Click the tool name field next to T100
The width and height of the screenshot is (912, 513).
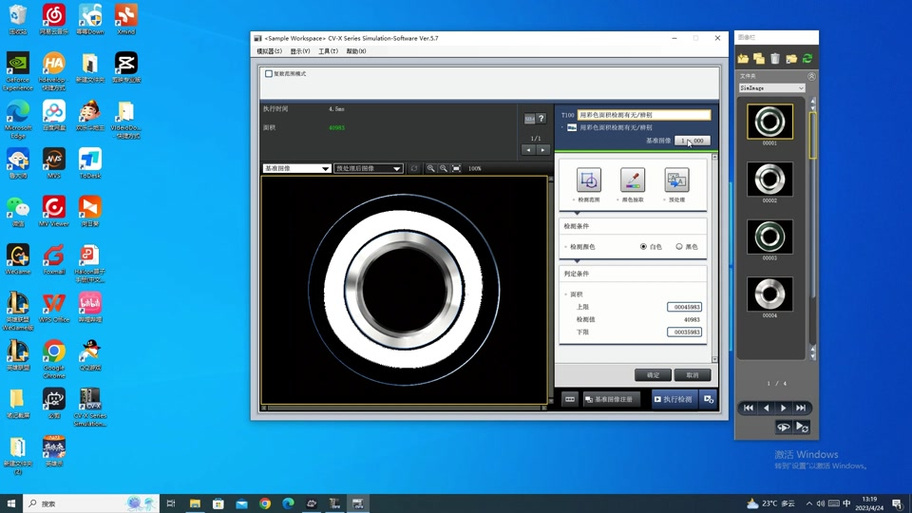644,115
